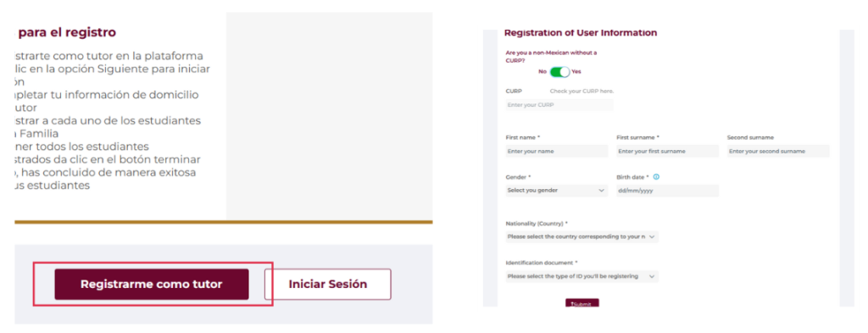
Task: Click the Birth date dd/mm/yyyy field
Action: pyautogui.click(x=668, y=191)
